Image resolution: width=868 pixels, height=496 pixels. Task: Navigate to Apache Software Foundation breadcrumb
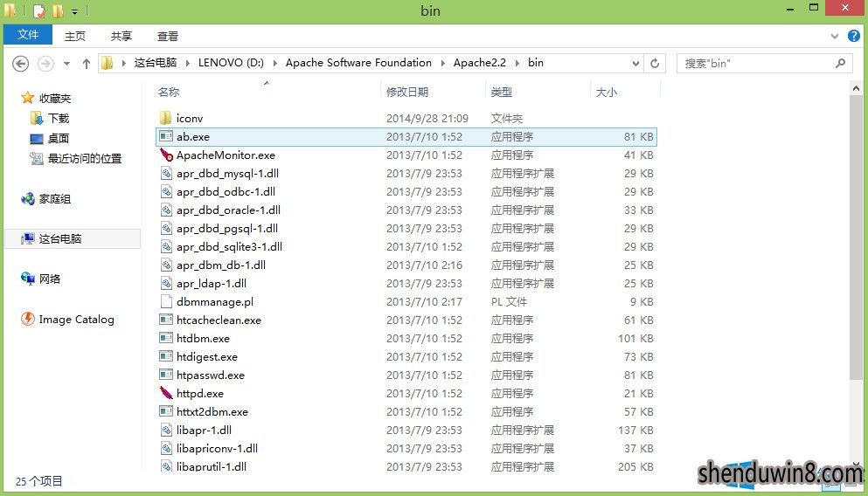click(358, 63)
